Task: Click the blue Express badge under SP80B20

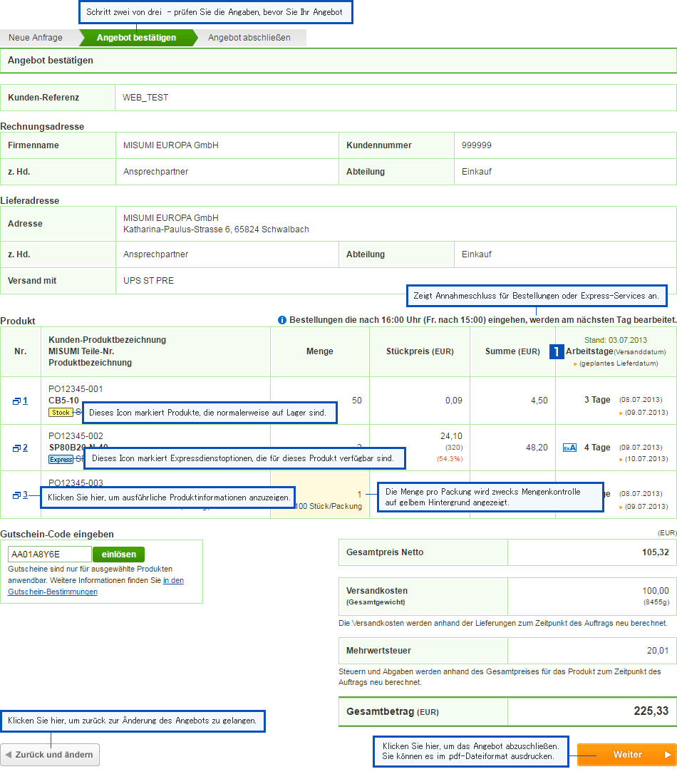Action: pyautogui.click(x=61, y=459)
